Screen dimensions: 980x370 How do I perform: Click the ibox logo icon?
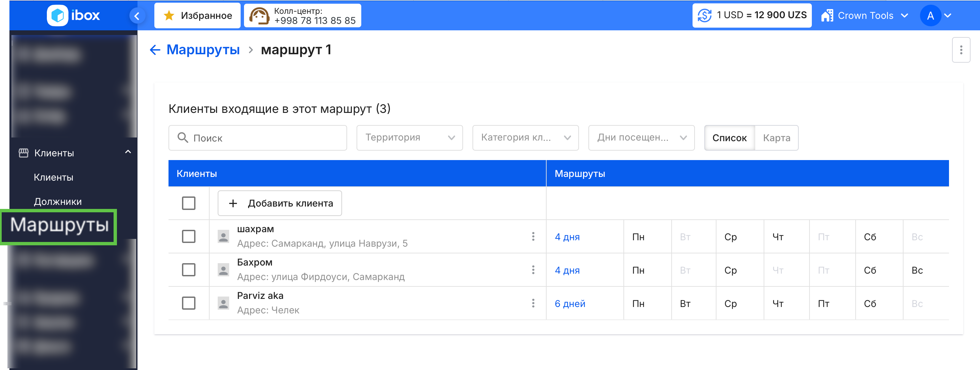tap(57, 16)
